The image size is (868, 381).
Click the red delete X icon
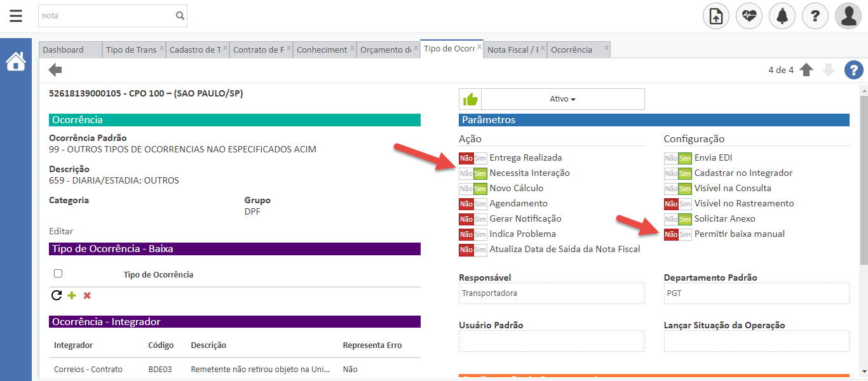coord(87,295)
